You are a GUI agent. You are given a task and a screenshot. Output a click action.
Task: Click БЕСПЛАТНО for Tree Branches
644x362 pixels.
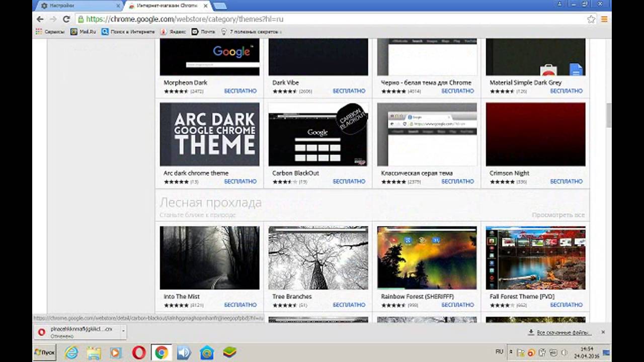[x=349, y=305]
